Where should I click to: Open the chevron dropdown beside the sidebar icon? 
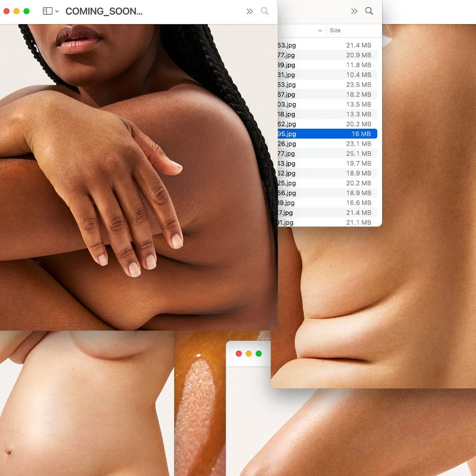57,11
